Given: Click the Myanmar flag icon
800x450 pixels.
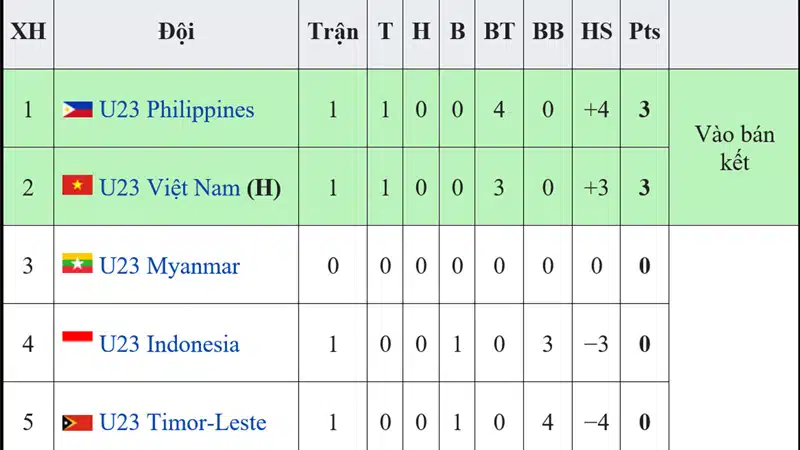Looking at the screenshot, I should [x=78, y=263].
